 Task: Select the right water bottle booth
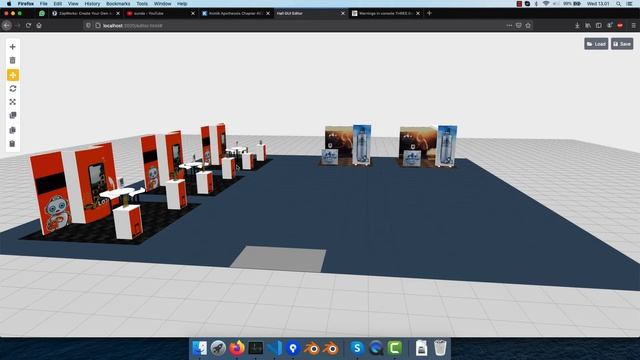tap(428, 146)
